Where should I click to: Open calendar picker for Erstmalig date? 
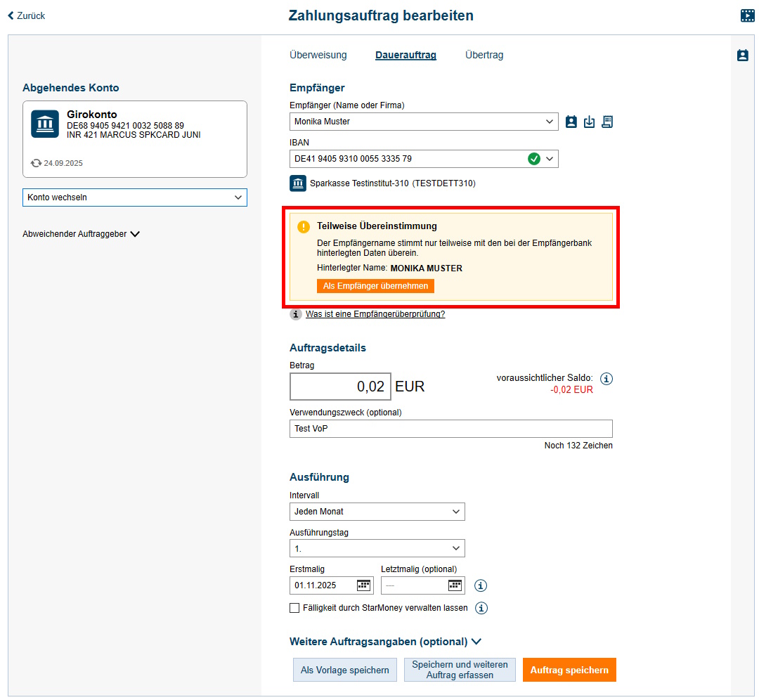(363, 585)
